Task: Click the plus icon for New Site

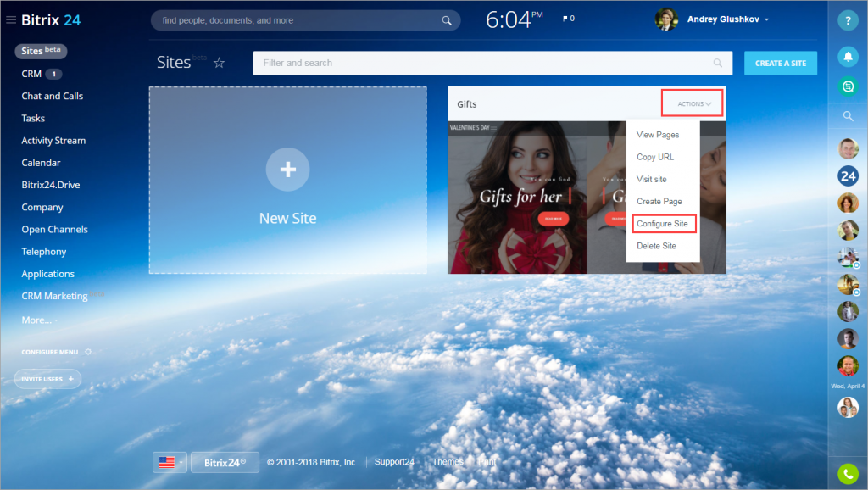Action: 288,170
